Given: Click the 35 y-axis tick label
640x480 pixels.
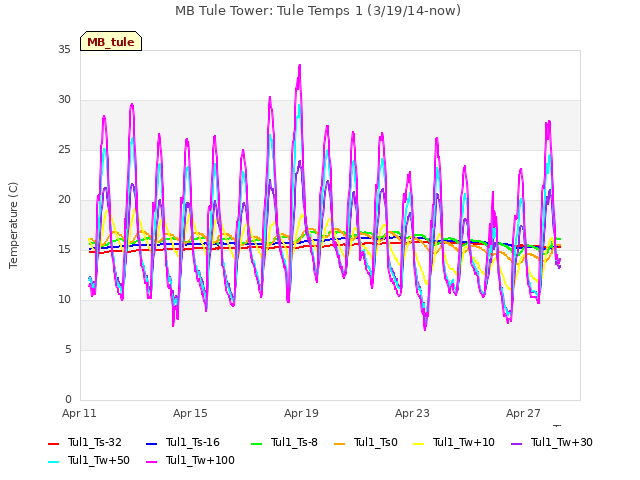Looking at the screenshot, I should click(64, 50).
